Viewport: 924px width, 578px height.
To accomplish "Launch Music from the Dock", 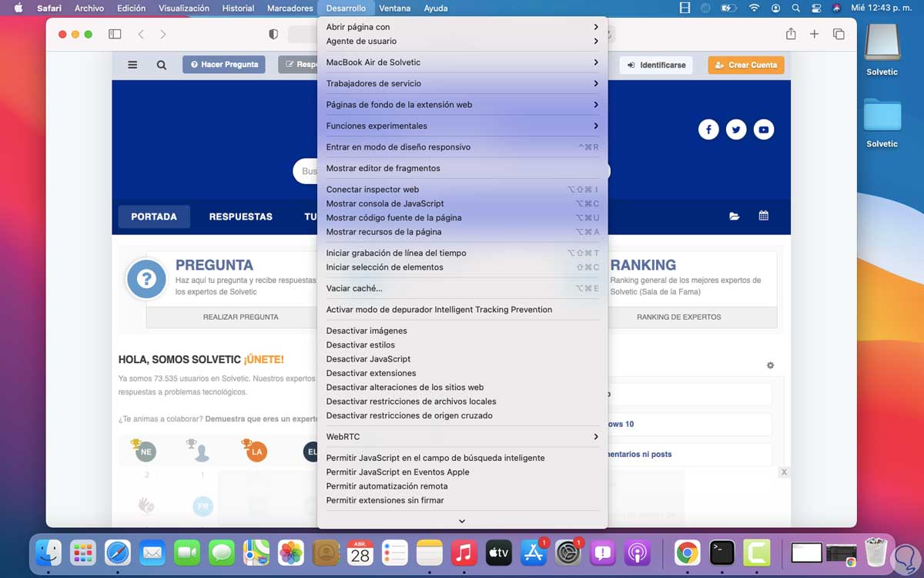I will (x=464, y=552).
